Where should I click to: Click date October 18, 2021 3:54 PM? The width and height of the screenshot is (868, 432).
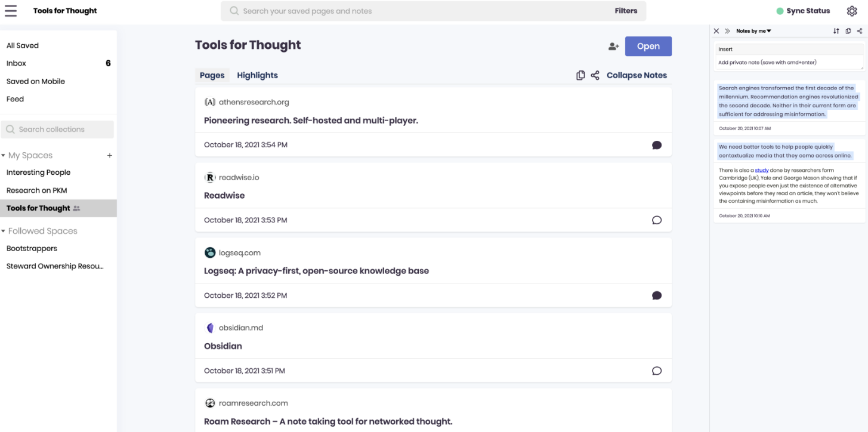(x=246, y=145)
